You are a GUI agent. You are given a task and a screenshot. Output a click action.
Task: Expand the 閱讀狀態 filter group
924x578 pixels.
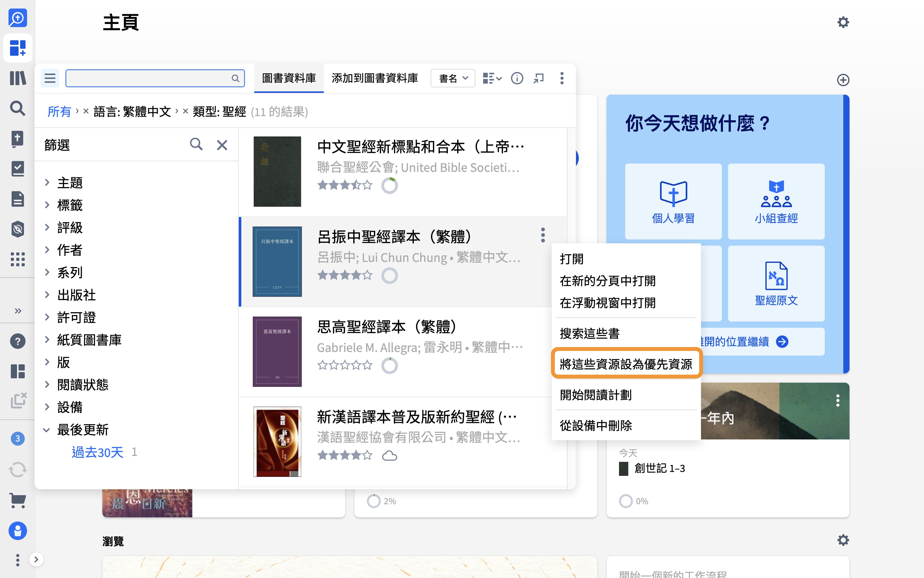coord(47,384)
